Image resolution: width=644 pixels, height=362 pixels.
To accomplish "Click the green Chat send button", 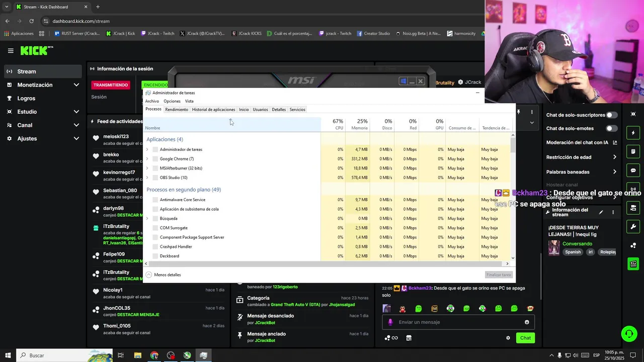I will pos(525,338).
